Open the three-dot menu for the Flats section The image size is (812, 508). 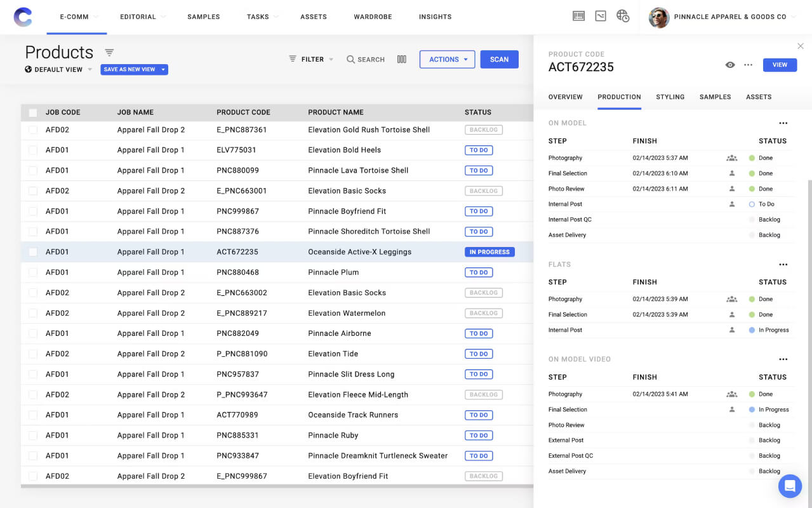783,264
